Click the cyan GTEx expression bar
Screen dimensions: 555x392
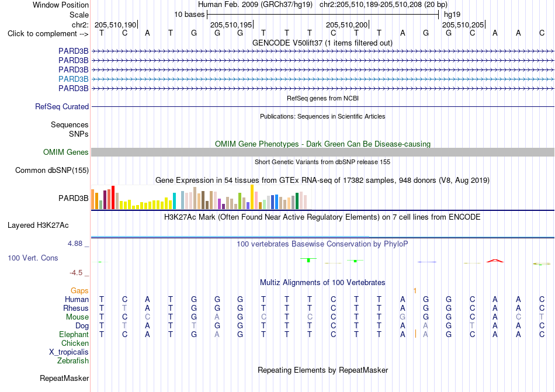click(x=174, y=201)
